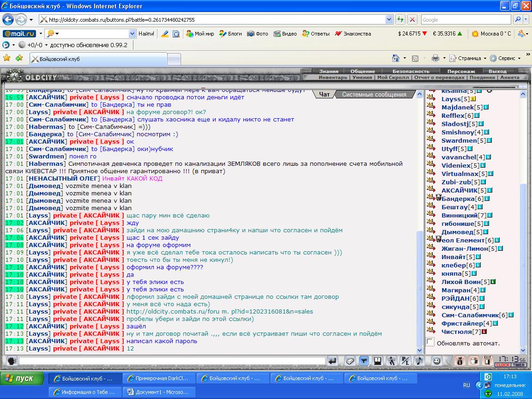This screenshot has height=399, width=532.
Task: Click the IE Forward navigation arrow
Action: (21, 20)
